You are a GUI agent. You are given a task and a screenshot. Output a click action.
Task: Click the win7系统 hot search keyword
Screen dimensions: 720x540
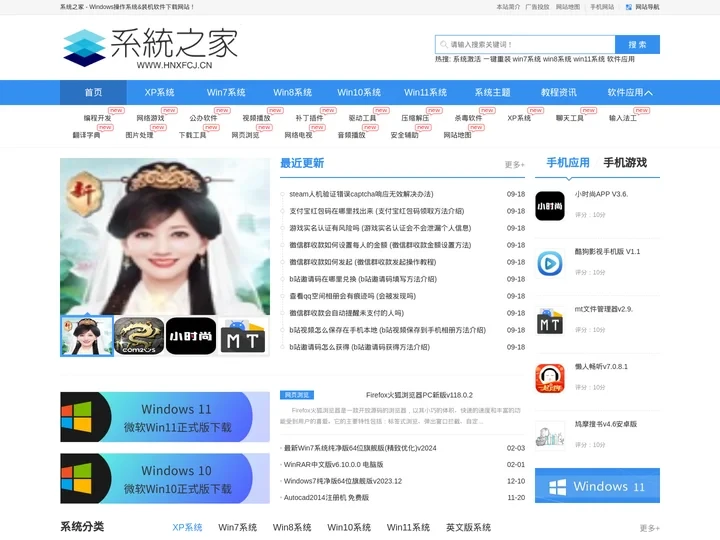click(x=526, y=59)
